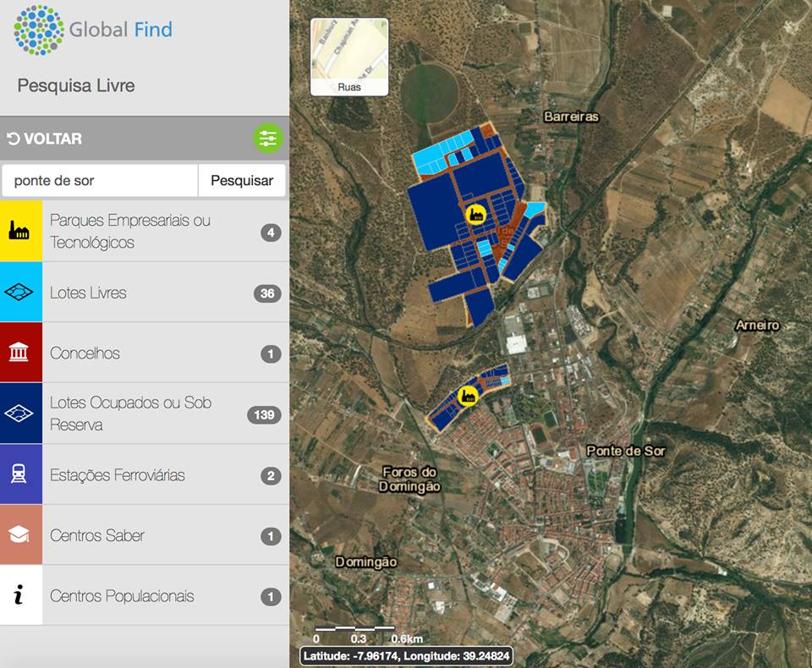812x668 pixels.
Task: Click the Pesquisa Livre heading
Action: pyautogui.click(x=76, y=85)
